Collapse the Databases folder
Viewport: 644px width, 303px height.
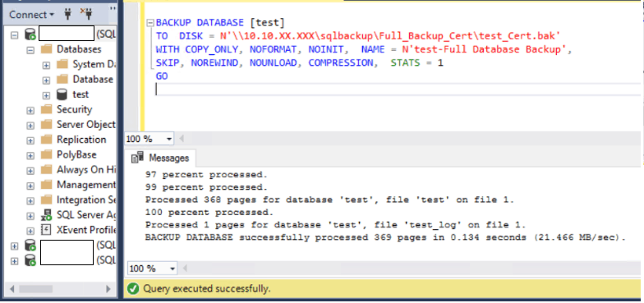[x=30, y=51]
